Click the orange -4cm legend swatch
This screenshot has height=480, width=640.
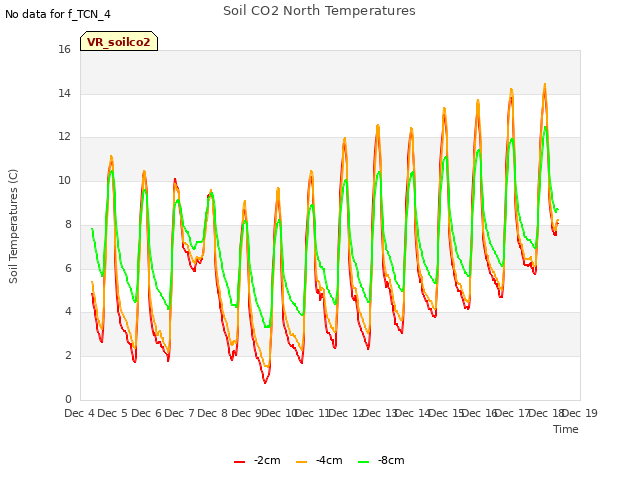pos(302,461)
